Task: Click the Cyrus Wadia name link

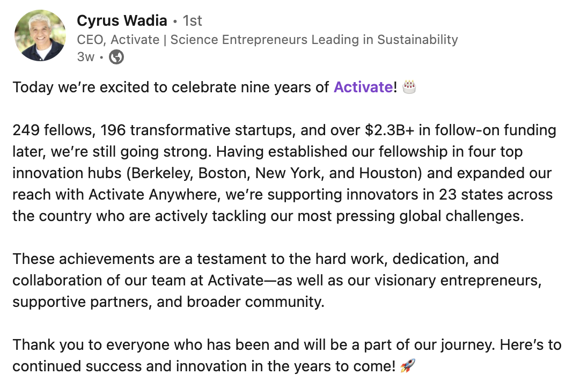Action: coord(122,20)
